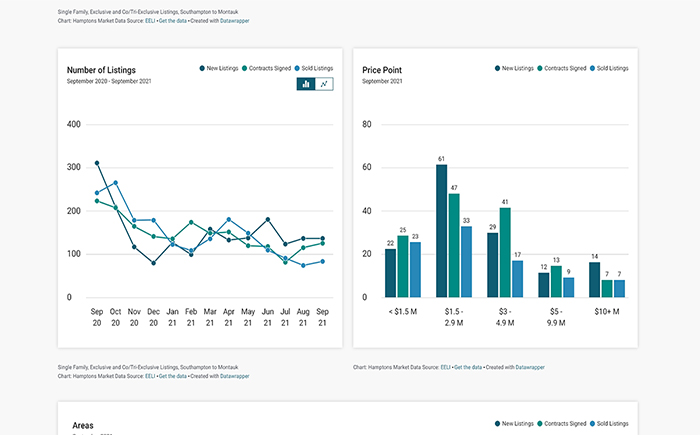Viewport: 700px width, 435px height.
Task: Select Sold Listings legend label in Areas chart
Action: [612, 423]
